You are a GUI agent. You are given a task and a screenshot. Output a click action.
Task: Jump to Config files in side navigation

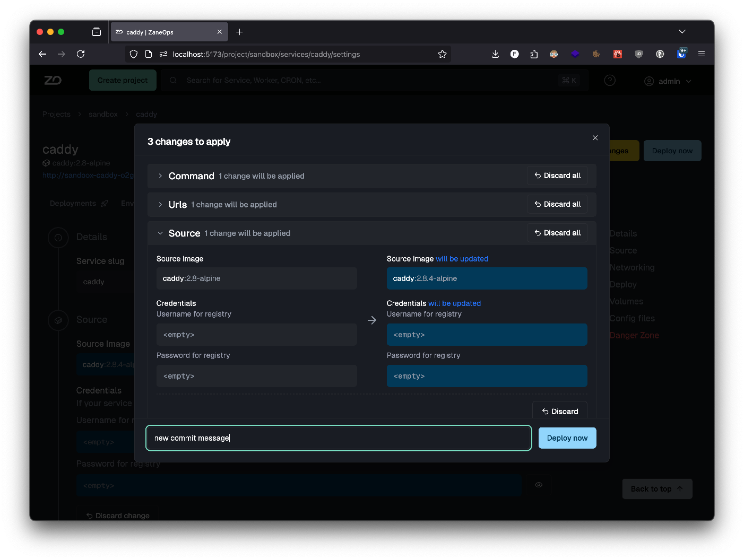point(632,318)
